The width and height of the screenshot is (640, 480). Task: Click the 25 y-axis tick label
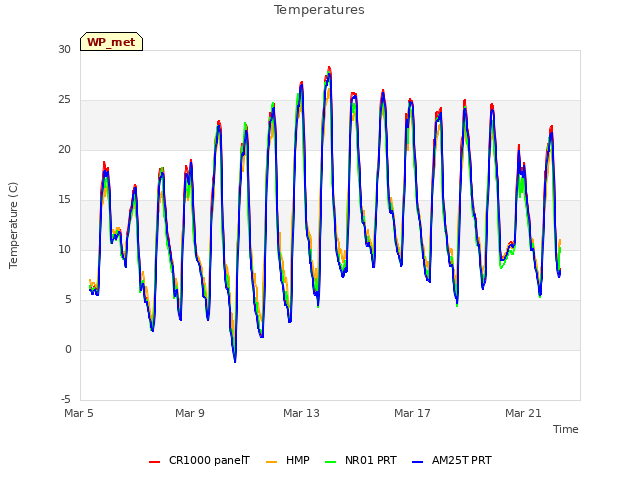(x=64, y=100)
